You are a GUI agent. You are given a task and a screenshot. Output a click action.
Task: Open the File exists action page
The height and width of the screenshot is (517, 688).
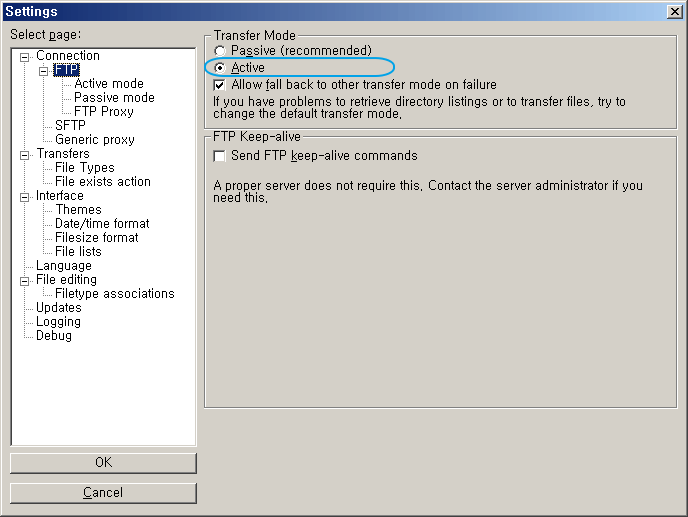tap(103, 182)
